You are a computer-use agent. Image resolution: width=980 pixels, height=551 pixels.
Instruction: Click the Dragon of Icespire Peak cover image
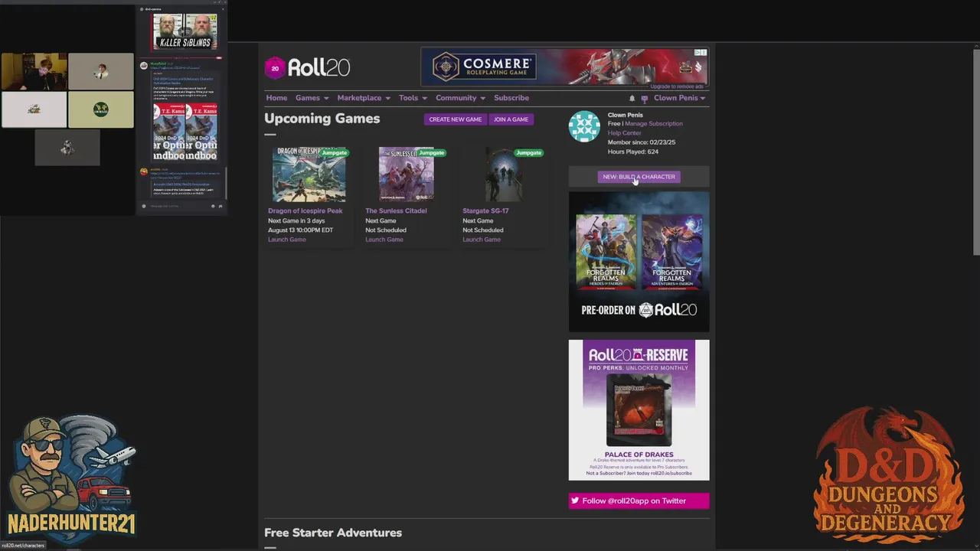pos(309,174)
